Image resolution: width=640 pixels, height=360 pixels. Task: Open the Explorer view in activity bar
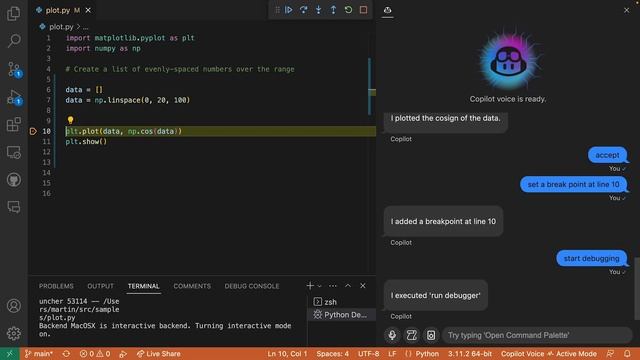[13, 14]
